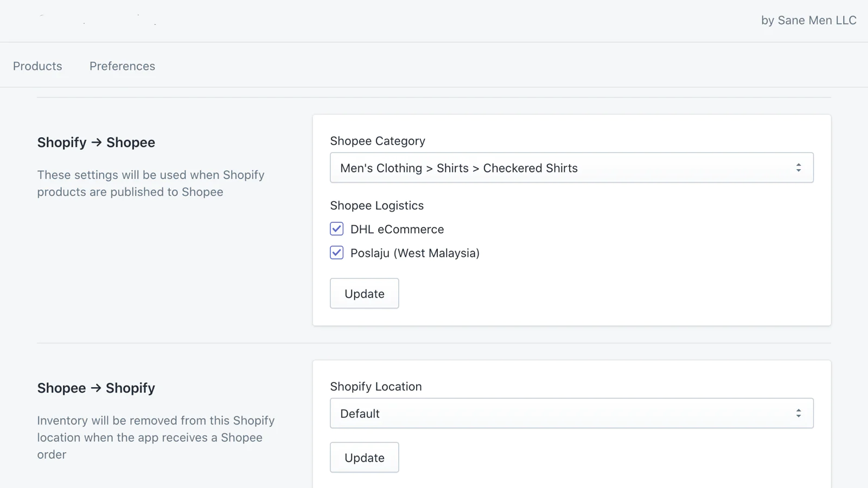Click the "by Sane Men LLC" link
Screen dimensions: 868x488
pos(808,21)
